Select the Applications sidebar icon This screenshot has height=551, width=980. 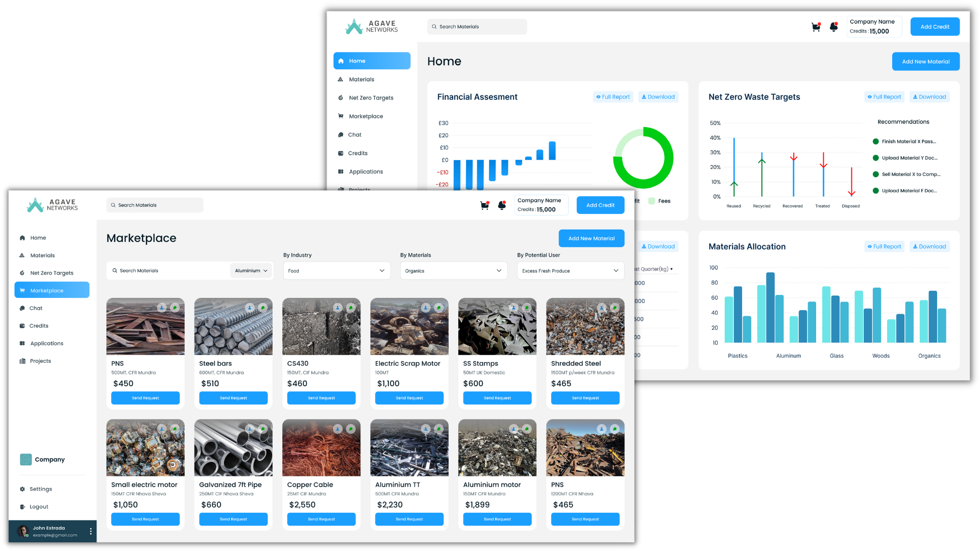point(22,343)
